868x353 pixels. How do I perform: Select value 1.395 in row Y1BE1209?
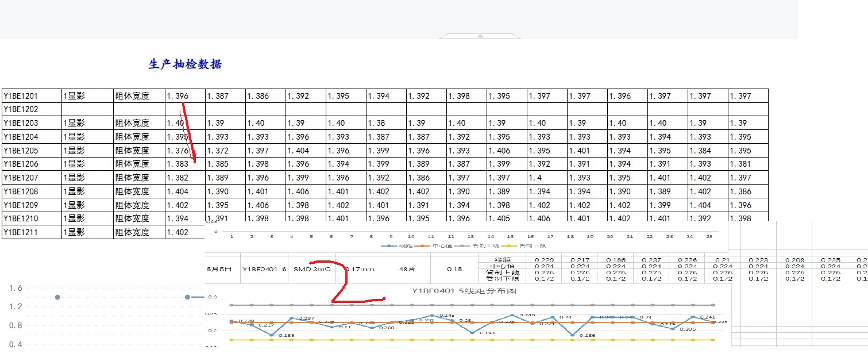pos(218,205)
